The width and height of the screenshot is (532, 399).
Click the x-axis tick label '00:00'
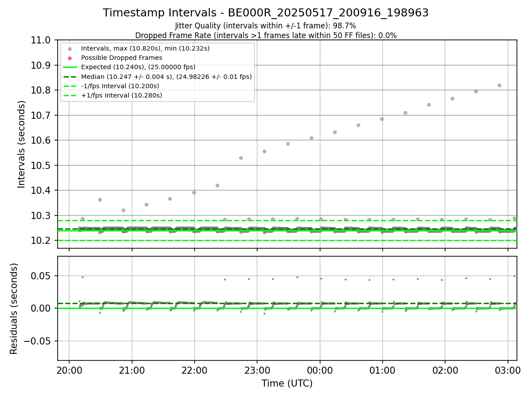pyautogui.click(x=320, y=370)
